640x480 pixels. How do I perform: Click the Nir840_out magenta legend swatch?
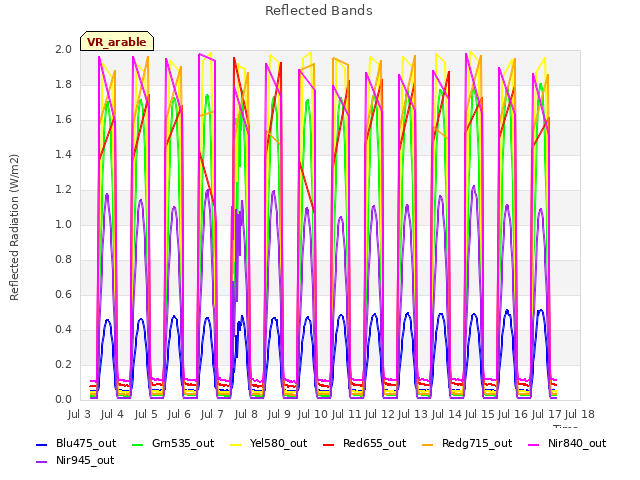point(533,444)
